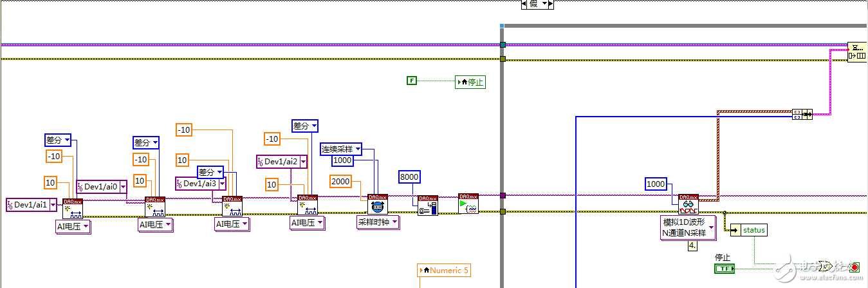Select the DAQmx Create Channel VI wired to Dev1/ai3

232,206
